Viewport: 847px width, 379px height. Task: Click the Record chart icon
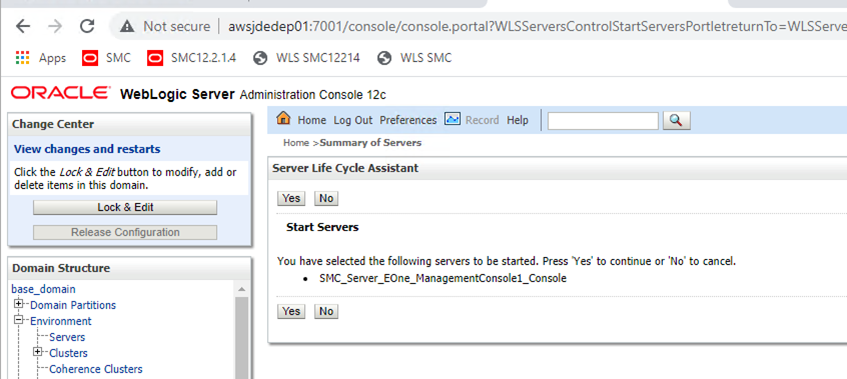(x=452, y=119)
